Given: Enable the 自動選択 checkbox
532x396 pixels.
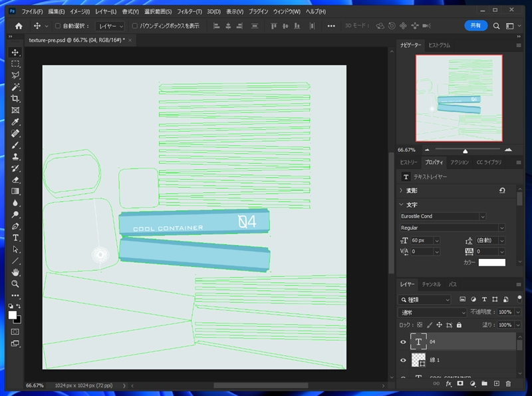Looking at the screenshot, I should point(57,26).
